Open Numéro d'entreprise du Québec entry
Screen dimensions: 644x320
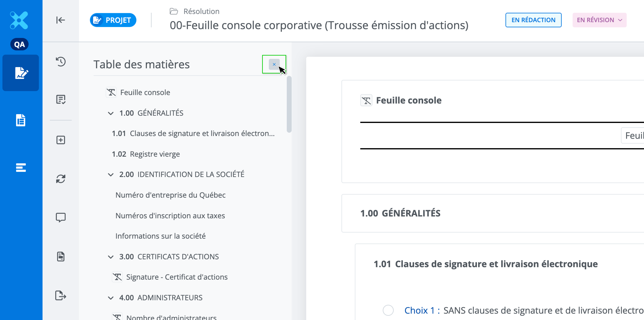click(171, 195)
